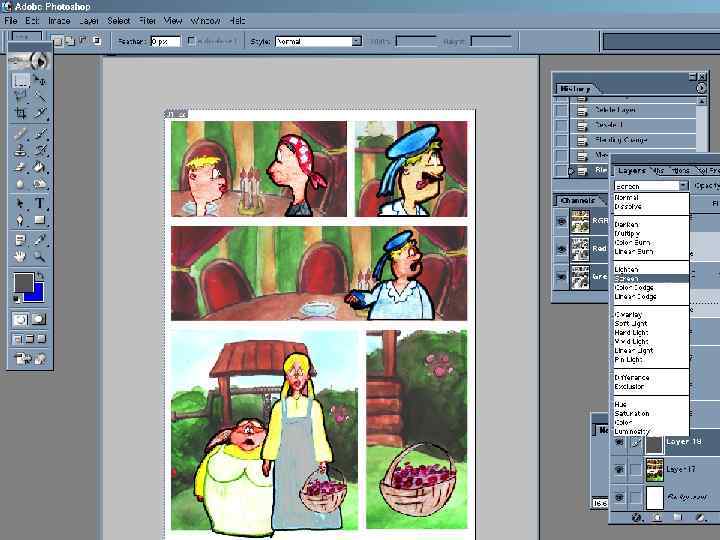Open the Filter menu
Screen dimensions: 720x540
coord(147,21)
